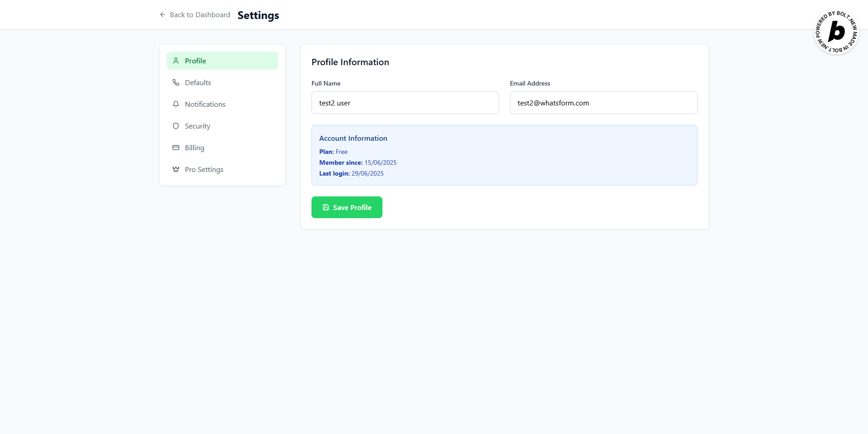Open the Defaults settings tab
Image resolution: width=868 pixels, height=434 pixels.
222,82
